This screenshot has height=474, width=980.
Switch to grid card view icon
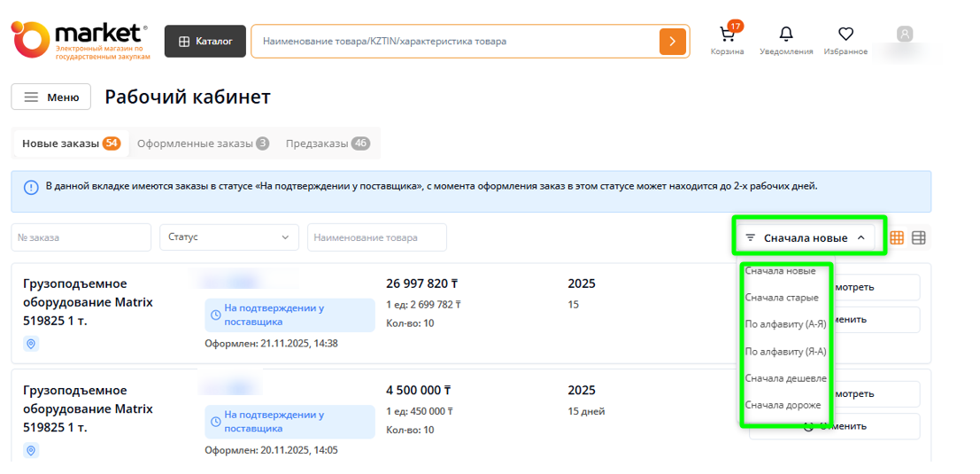tap(897, 237)
